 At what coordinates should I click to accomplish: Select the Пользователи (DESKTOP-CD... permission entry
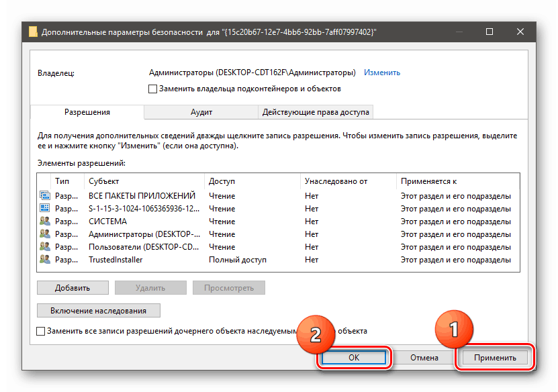click(x=278, y=247)
